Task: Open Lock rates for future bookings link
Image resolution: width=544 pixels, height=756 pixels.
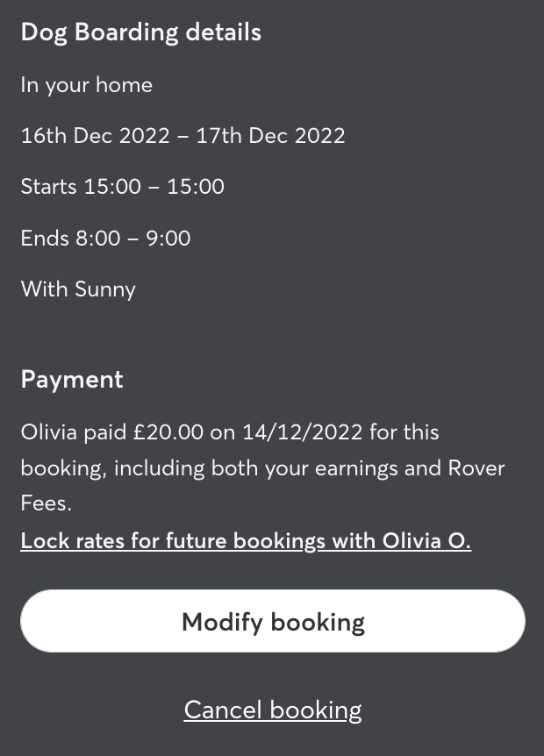Action: 246,541
